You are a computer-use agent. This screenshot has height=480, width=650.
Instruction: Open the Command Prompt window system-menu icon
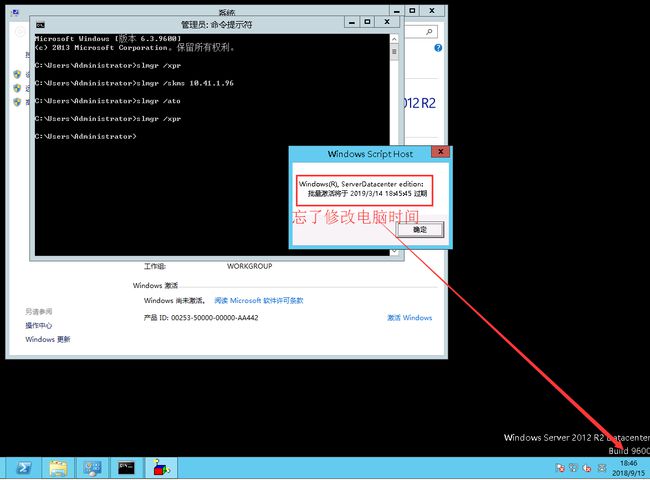(40, 25)
